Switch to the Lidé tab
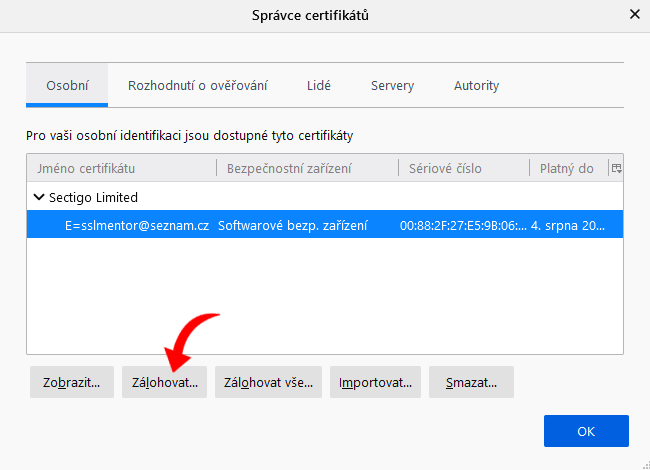The height and width of the screenshot is (470, 650). pyautogui.click(x=319, y=86)
